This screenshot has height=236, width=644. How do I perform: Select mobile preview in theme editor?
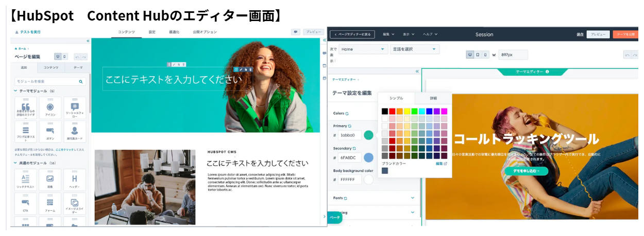coord(485,55)
